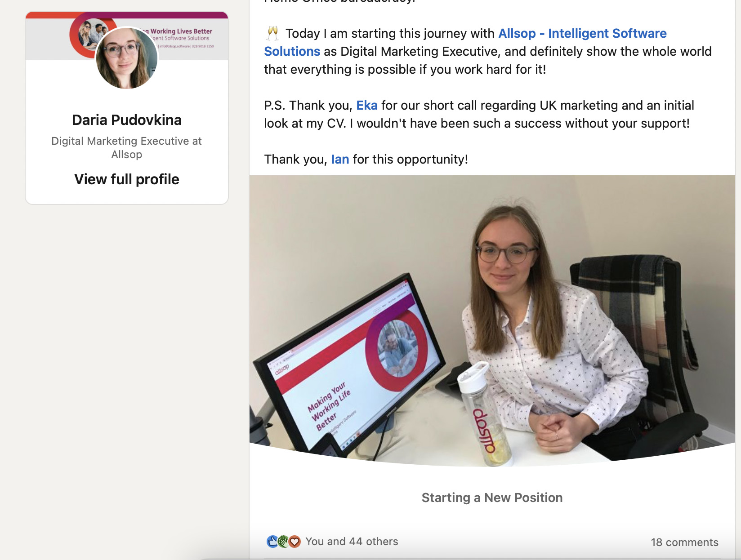Viewport: 741px width, 560px height.
Task: Click View full profile
Action: [127, 179]
